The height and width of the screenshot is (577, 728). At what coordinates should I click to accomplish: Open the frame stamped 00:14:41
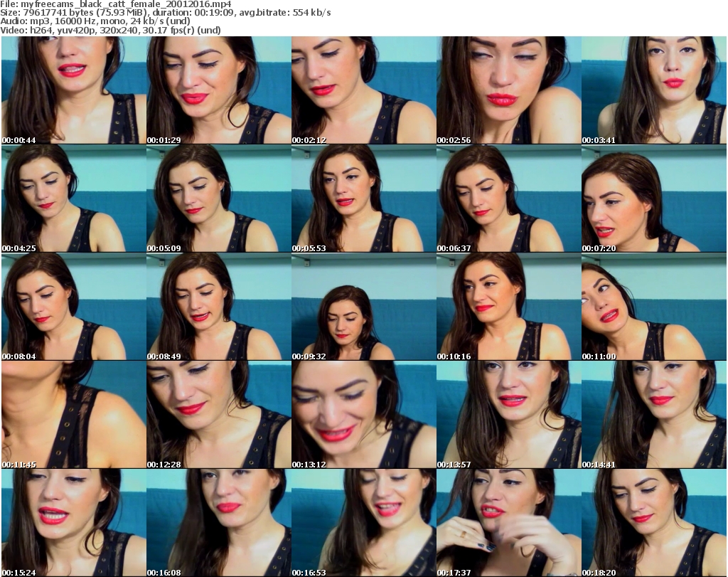click(654, 414)
